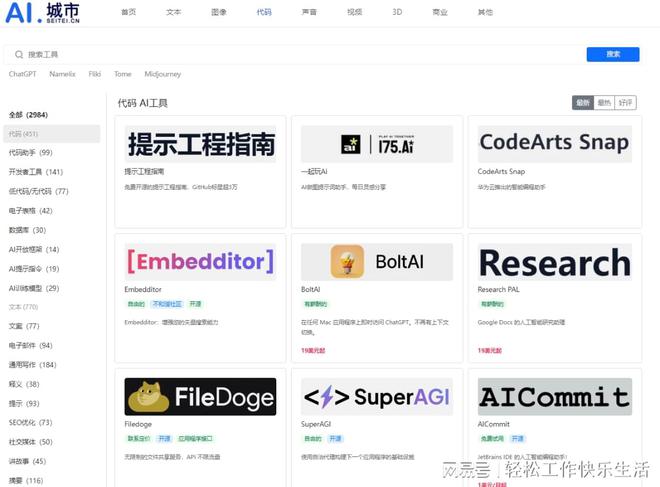This screenshot has height=487, width=660.
Task: Click the Tome quick search link
Action: coord(122,74)
